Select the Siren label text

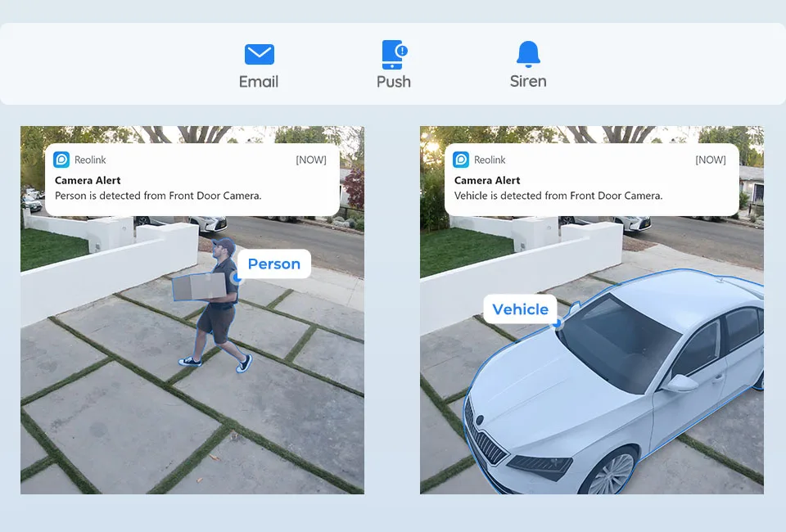tap(528, 81)
